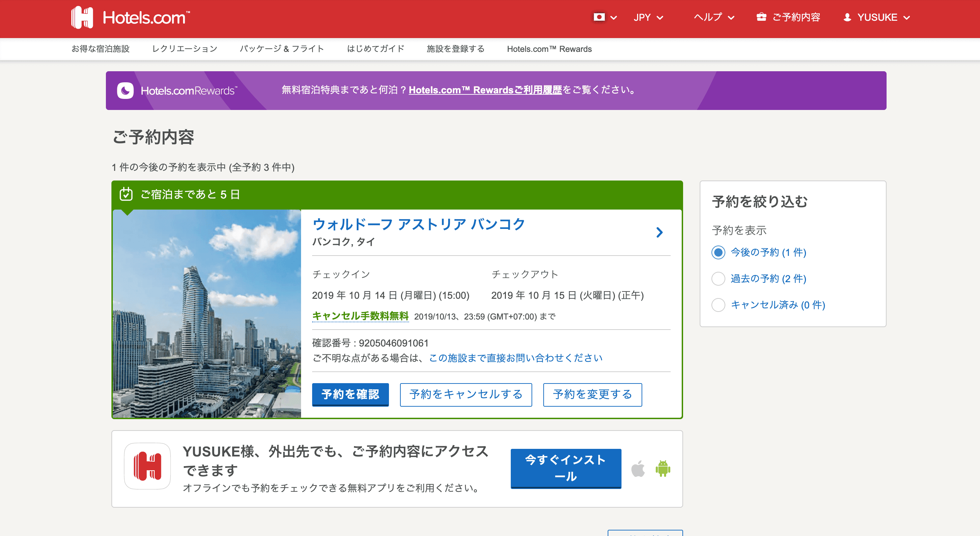Select 過去の予約 radio button
Viewport: 980px width, 536px height.
coord(718,279)
